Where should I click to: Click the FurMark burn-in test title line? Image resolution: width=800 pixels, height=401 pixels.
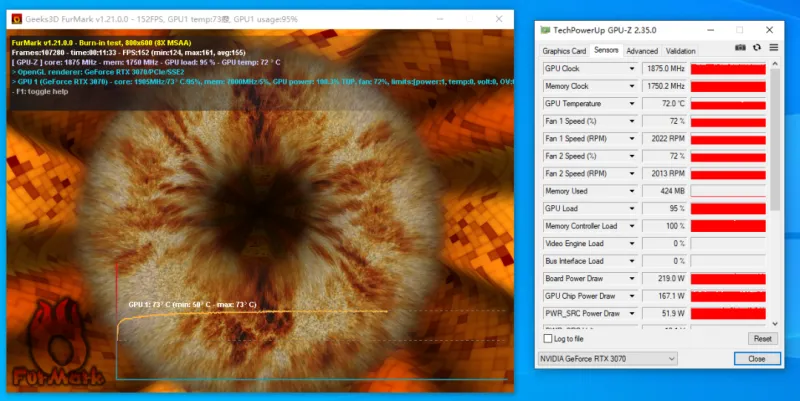[102, 43]
